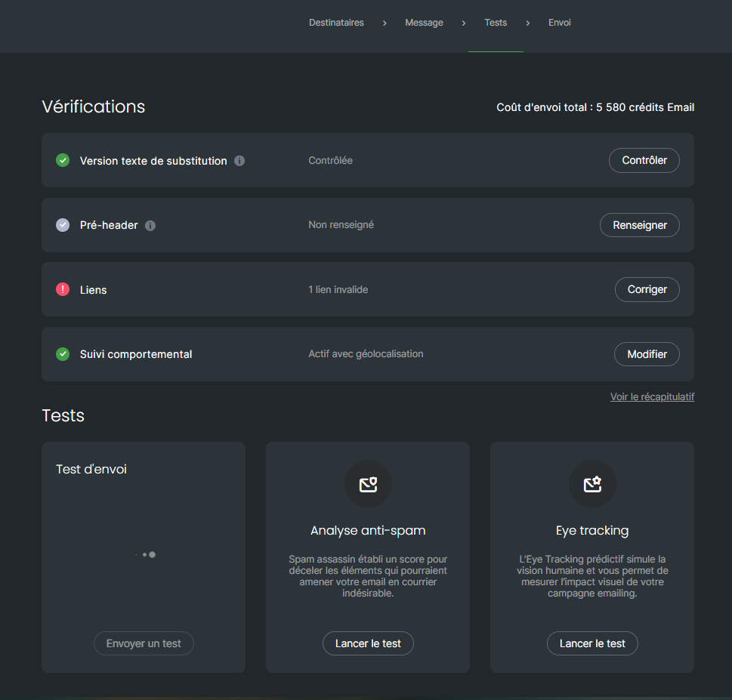Launch the Eye tracking test
The image size is (732, 700).
pyautogui.click(x=592, y=643)
